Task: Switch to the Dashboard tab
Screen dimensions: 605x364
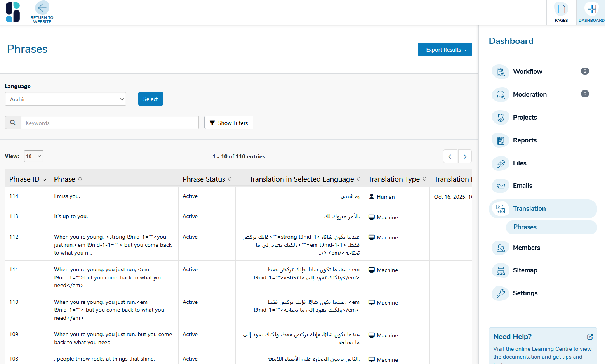Action: 591,12
